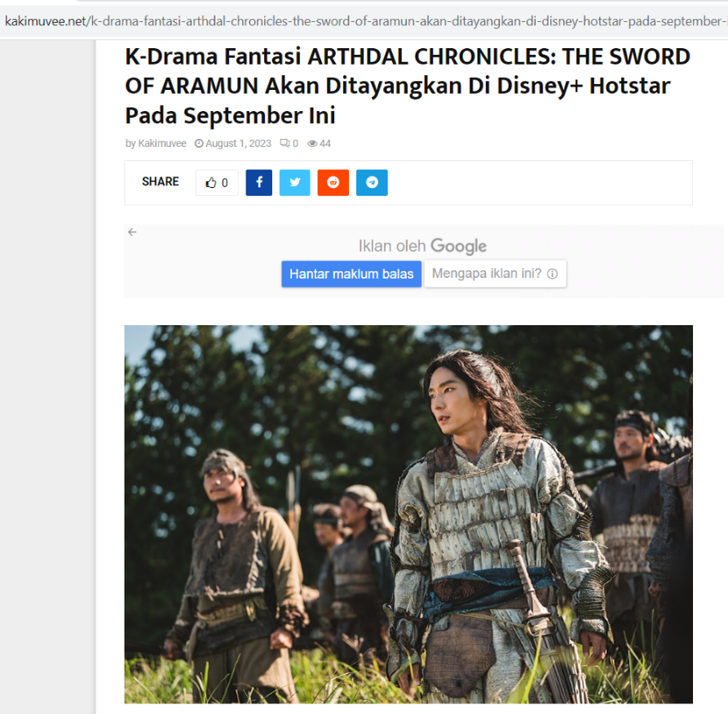The height and width of the screenshot is (714, 728).
Task: Open the Arthdal Chronicles article image
Action: (x=409, y=515)
